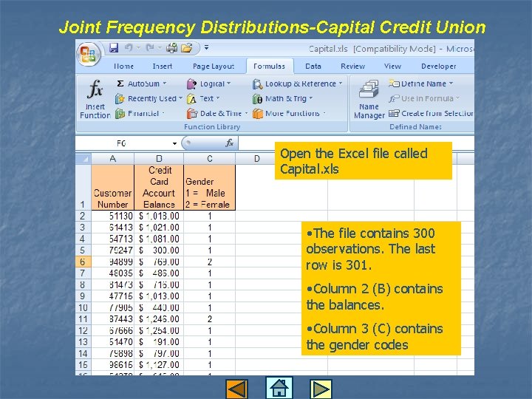Open the View tab

click(392, 66)
